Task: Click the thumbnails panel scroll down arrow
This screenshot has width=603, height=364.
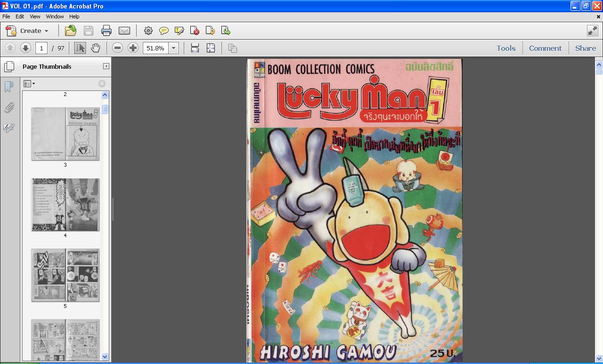Action: click(x=105, y=357)
